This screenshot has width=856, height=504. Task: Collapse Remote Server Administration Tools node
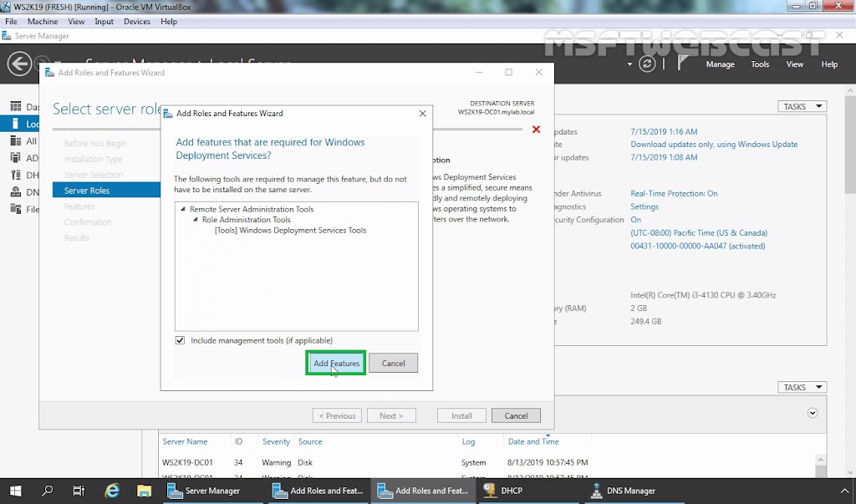(x=183, y=209)
